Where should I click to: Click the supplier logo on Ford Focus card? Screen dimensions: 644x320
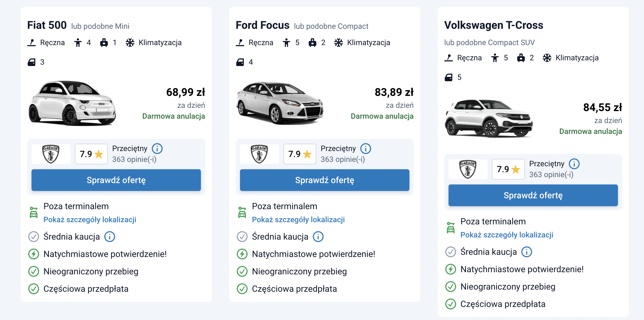(x=259, y=154)
